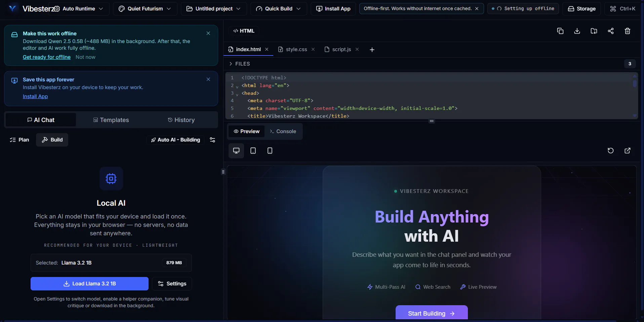Close the Save this app forever banner

tap(208, 79)
